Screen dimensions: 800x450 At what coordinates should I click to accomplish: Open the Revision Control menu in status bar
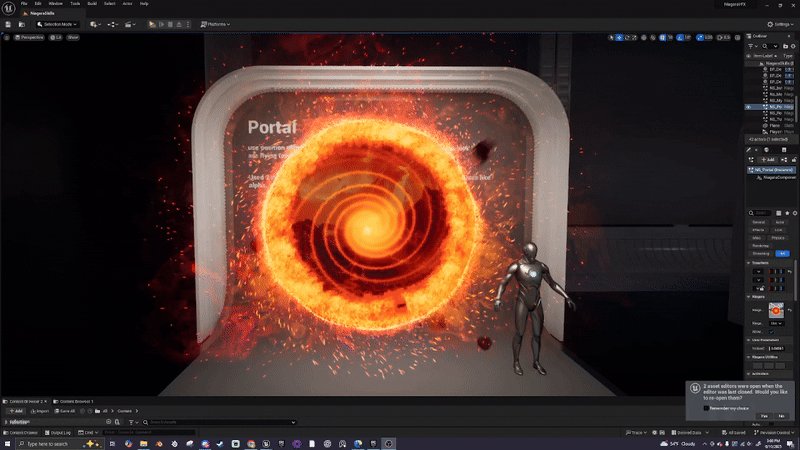774,433
